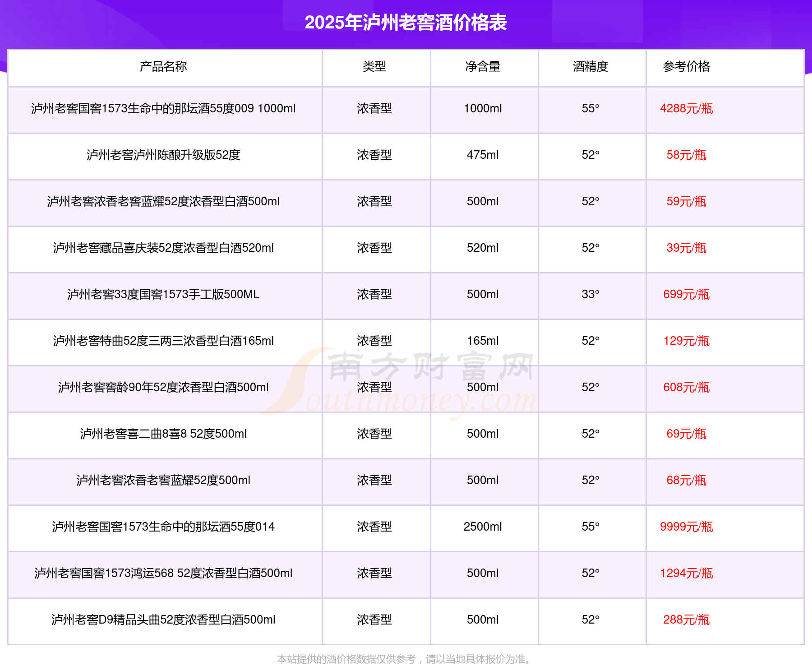Click the 9999元/瓶 price
The height and width of the screenshot is (666, 812).
tap(686, 527)
